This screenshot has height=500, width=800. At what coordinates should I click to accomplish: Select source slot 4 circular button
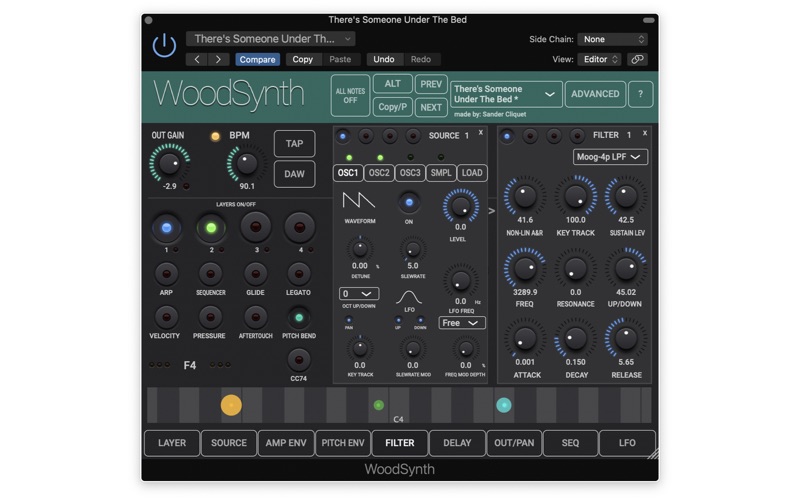tap(413, 136)
